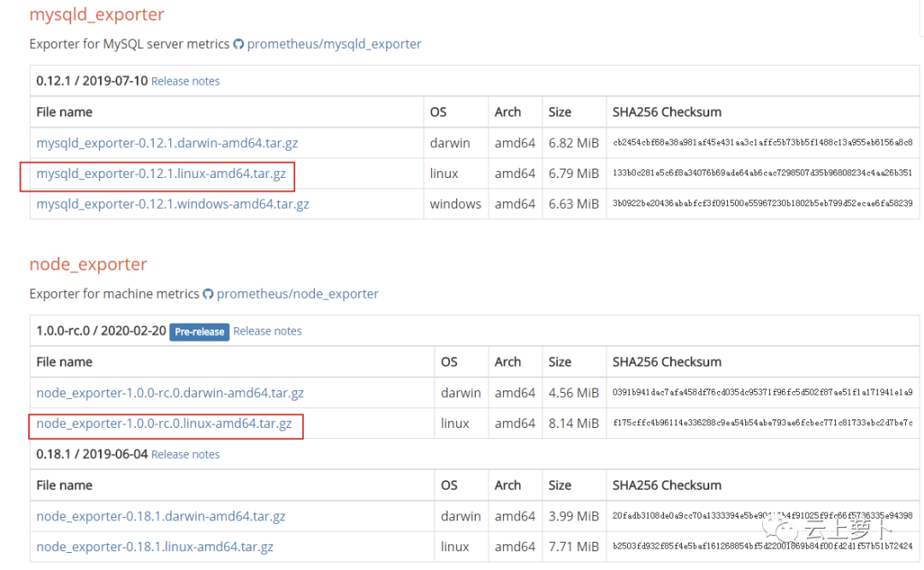The height and width of the screenshot is (570, 924).
Task: Select the 8.14 MiB size cell
Action: tap(573, 424)
